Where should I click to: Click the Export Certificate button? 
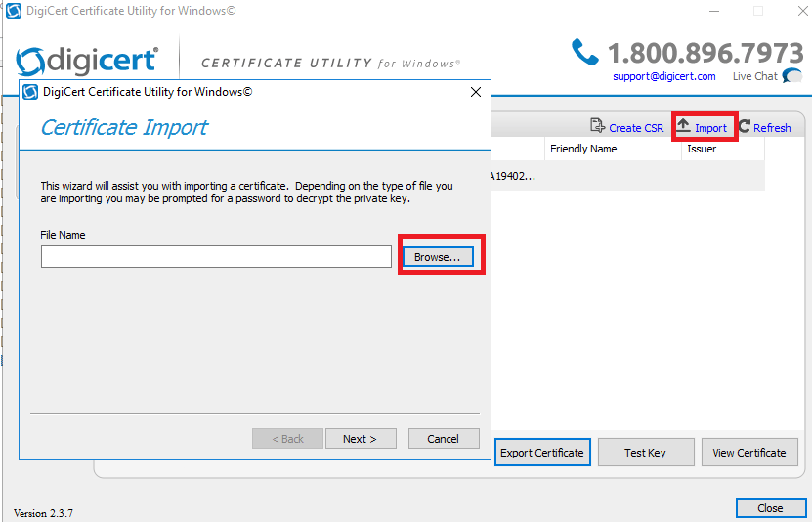[x=542, y=453]
